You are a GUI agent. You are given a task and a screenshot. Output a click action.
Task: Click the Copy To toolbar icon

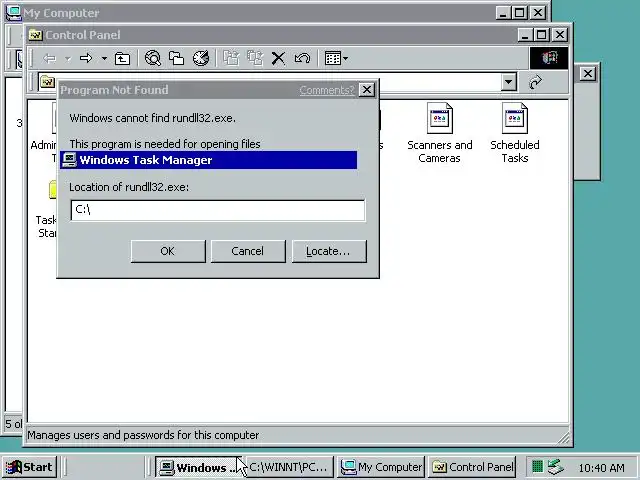(255, 58)
